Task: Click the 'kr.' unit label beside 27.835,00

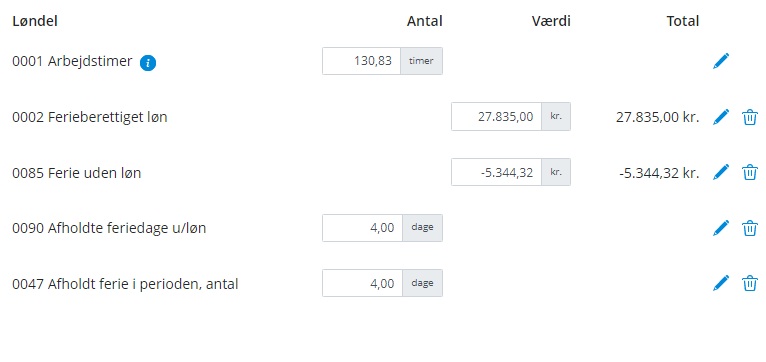Action: click(556, 117)
